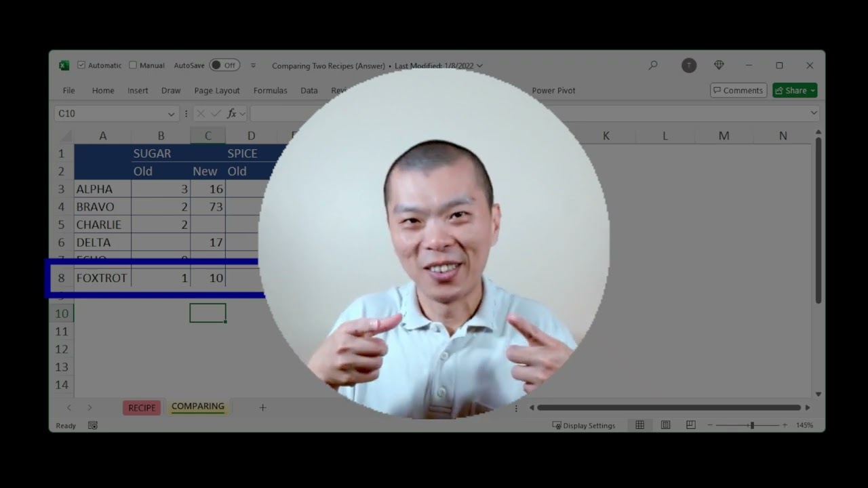Click the formula bar enter checkmark icon
Viewport: 868px width, 488px height.
click(x=216, y=114)
